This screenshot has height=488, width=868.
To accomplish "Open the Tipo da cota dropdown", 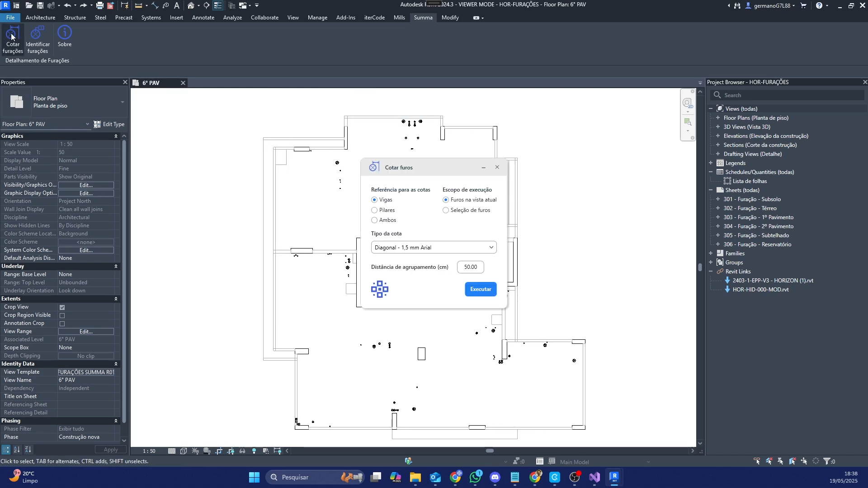I will pyautogui.click(x=434, y=248).
